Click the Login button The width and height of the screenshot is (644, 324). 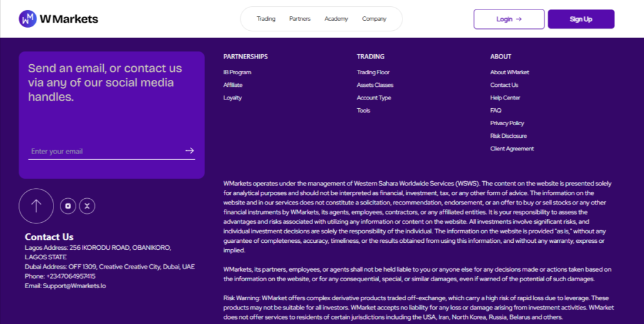point(509,19)
